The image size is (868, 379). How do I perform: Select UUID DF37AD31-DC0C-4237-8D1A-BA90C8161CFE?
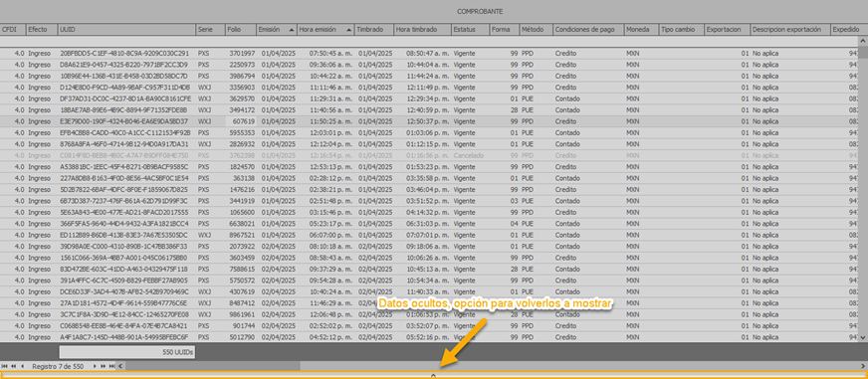tap(125, 98)
